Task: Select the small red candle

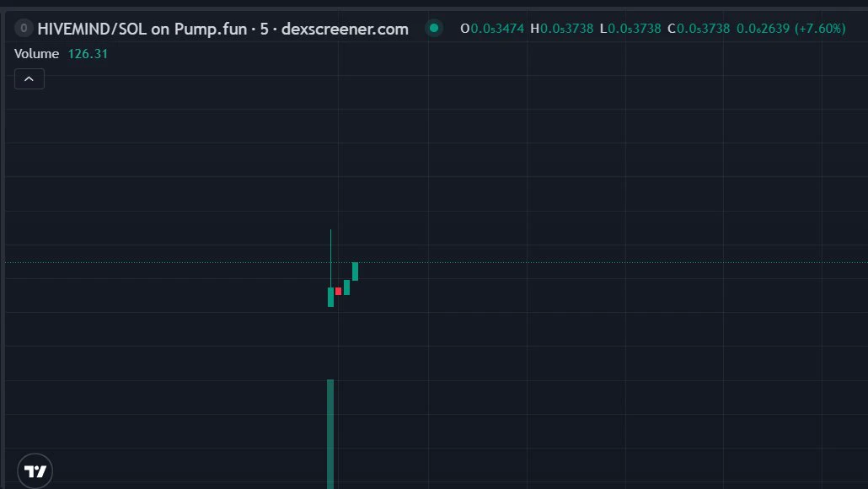Action: click(x=338, y=292)
